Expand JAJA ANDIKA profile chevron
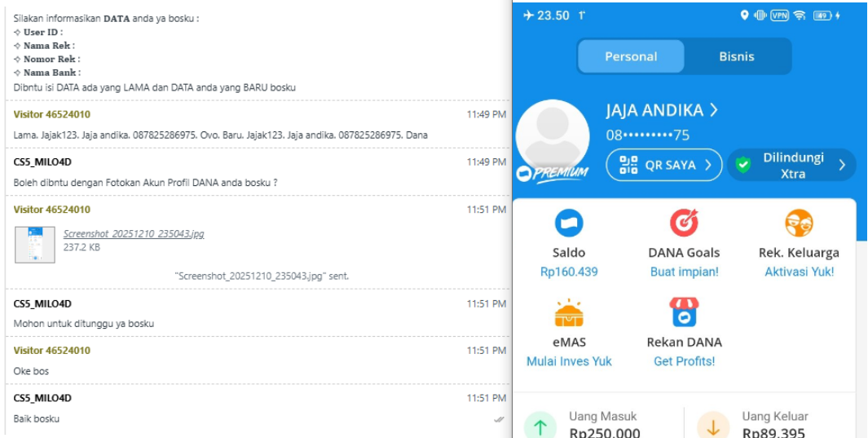 pos(714,110)
